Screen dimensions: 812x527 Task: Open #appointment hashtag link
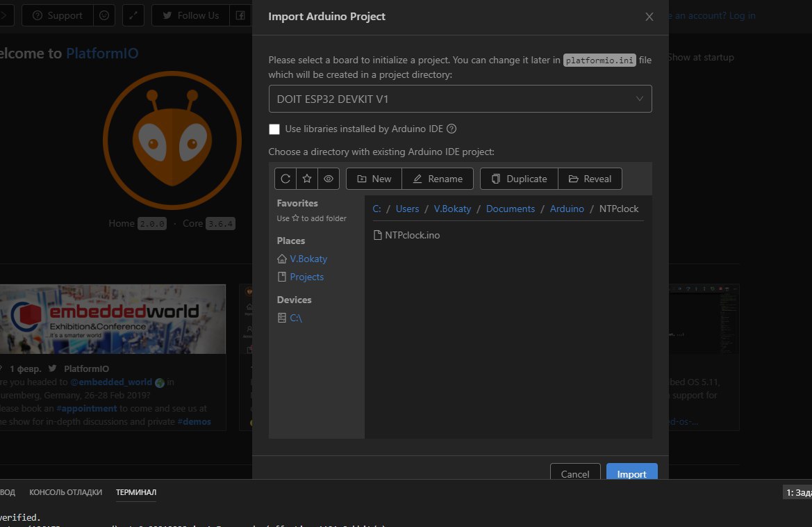[x=87, y=408]
